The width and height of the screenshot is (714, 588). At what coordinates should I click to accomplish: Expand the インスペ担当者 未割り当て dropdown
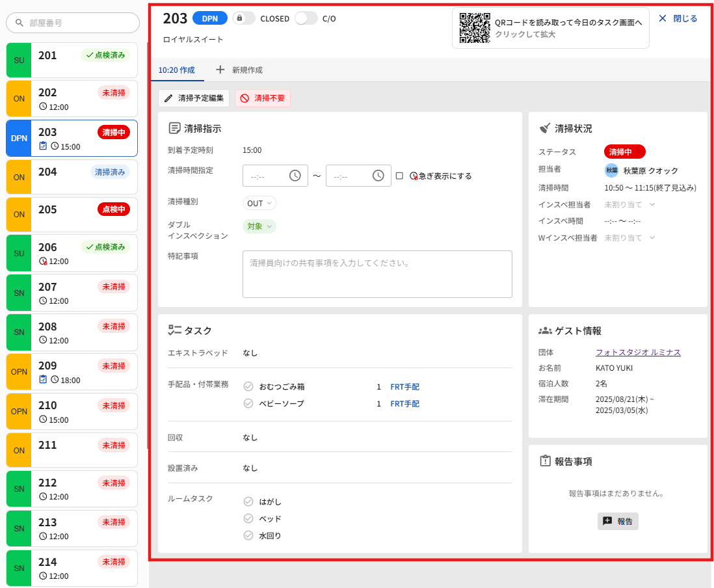[629, 204]
